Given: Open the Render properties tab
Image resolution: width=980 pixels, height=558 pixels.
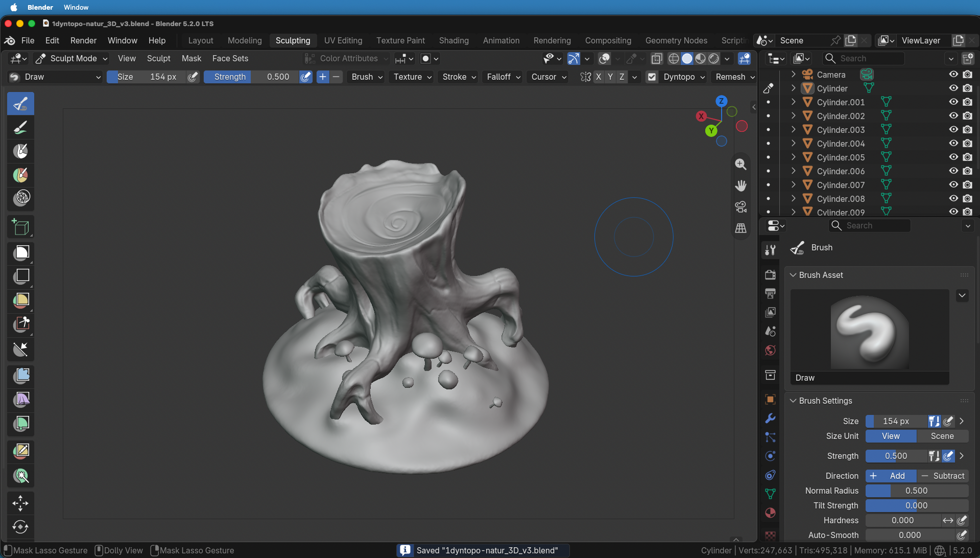Looking at the screenshot, I should [770, 274].
